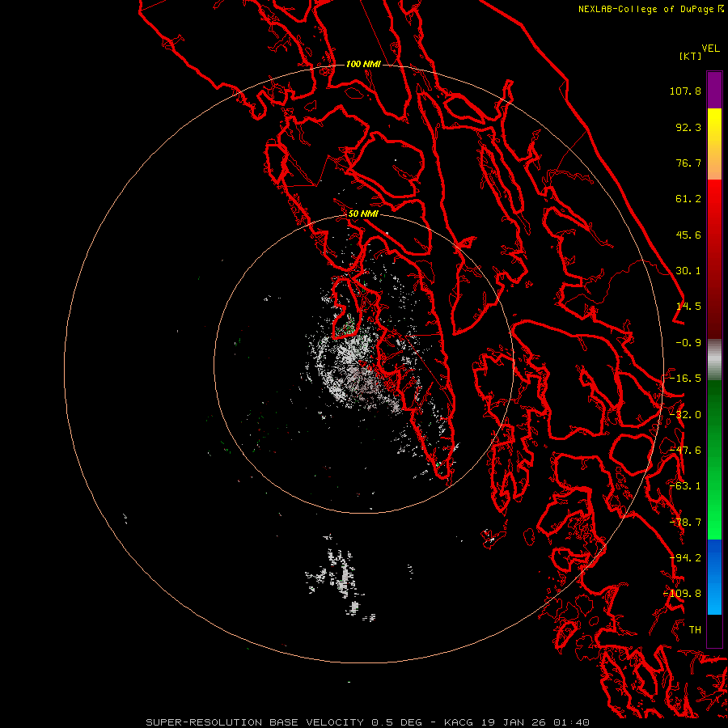The width and height of the screenshot is (728, 728).
Task: Click the -94.2 velocity scale value
Action: pos(685,557)
